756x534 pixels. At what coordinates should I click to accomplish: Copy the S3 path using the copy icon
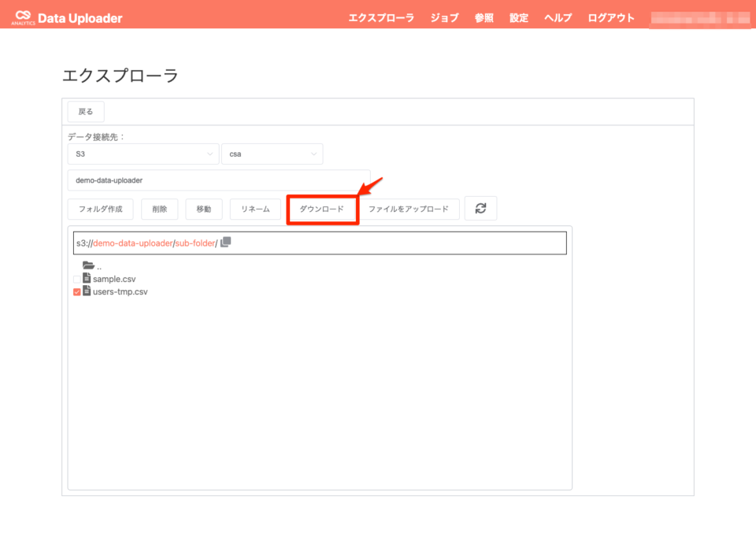(225, 242)
